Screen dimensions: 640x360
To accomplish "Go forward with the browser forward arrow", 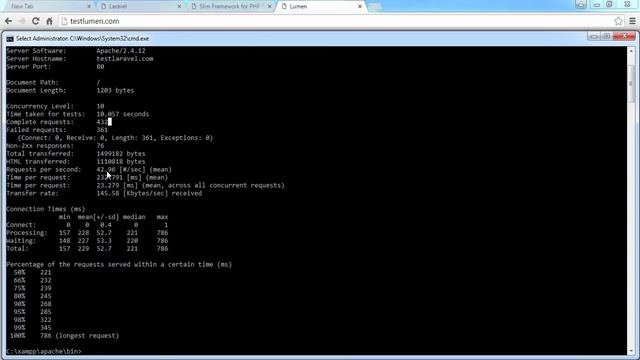I will (x=22, y=21).
